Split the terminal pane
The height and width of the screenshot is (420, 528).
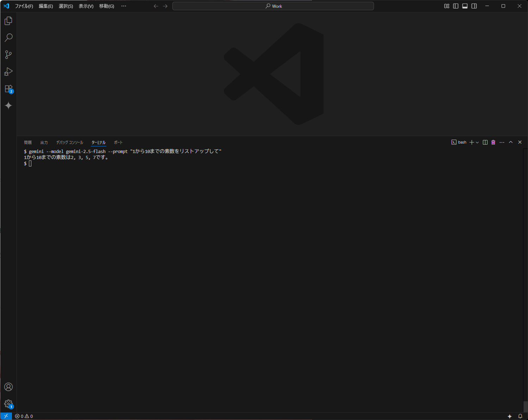485,142
